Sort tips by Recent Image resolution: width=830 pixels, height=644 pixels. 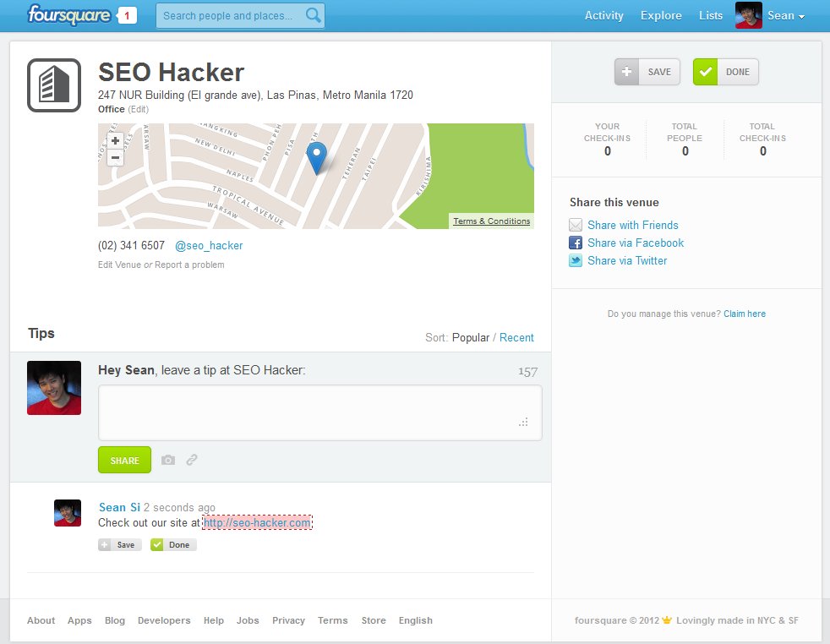pos(516,337)
